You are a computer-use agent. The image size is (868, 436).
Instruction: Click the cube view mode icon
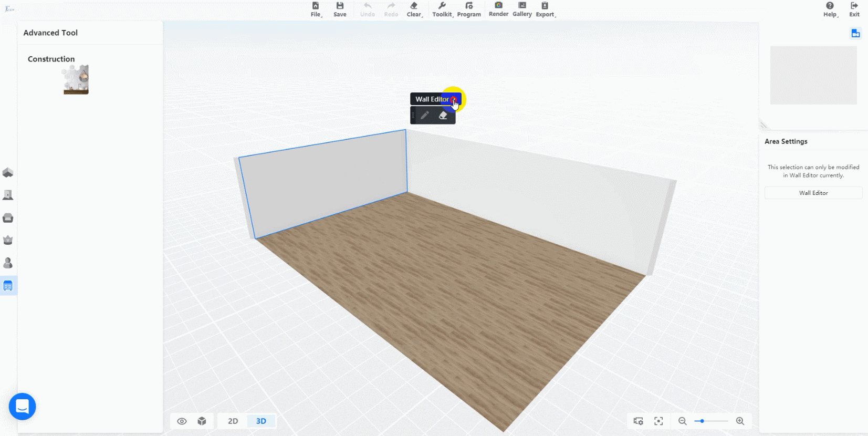click(202, 421)
